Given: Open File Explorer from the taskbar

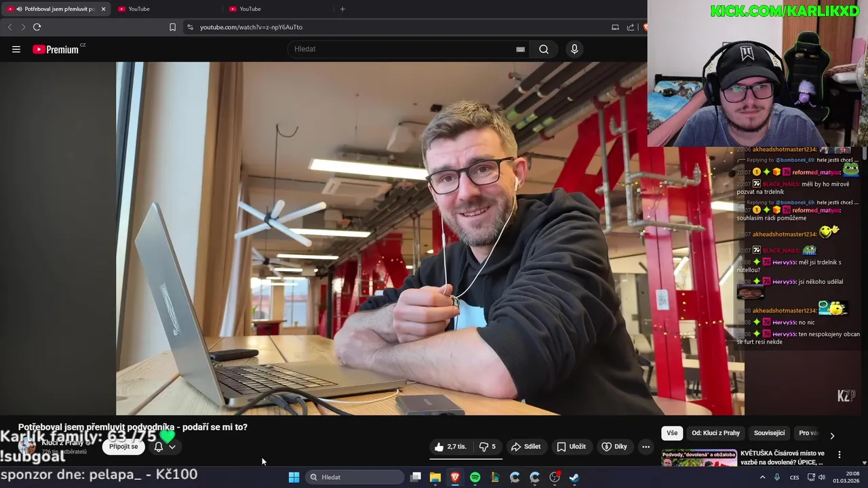Looking at the screenshot, I should 435,477.
